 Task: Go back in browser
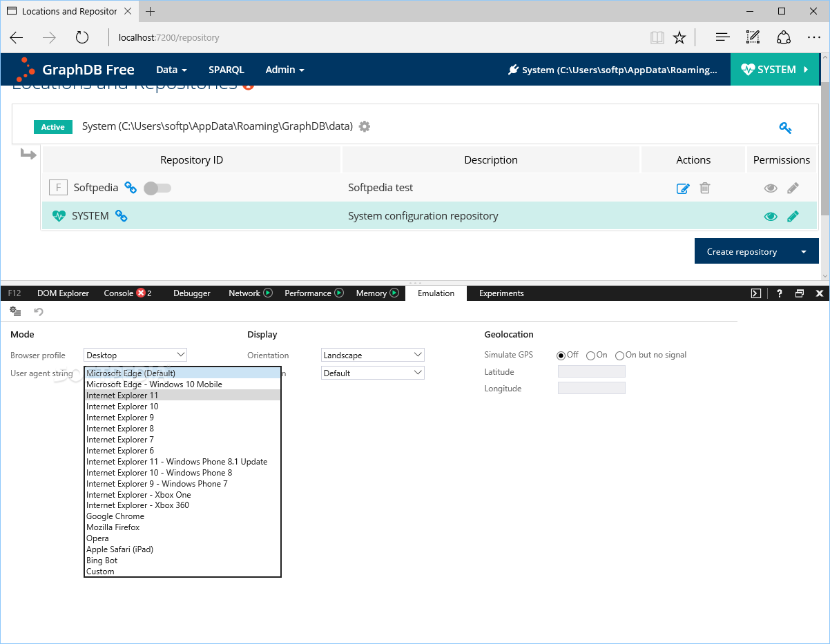pyautogui.click(x=17, y=37)
